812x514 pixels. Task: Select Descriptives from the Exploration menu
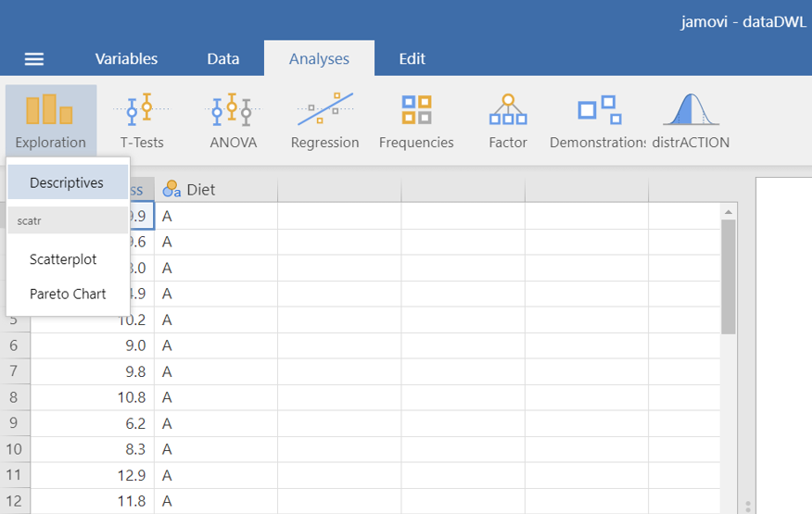pos(67,182)
